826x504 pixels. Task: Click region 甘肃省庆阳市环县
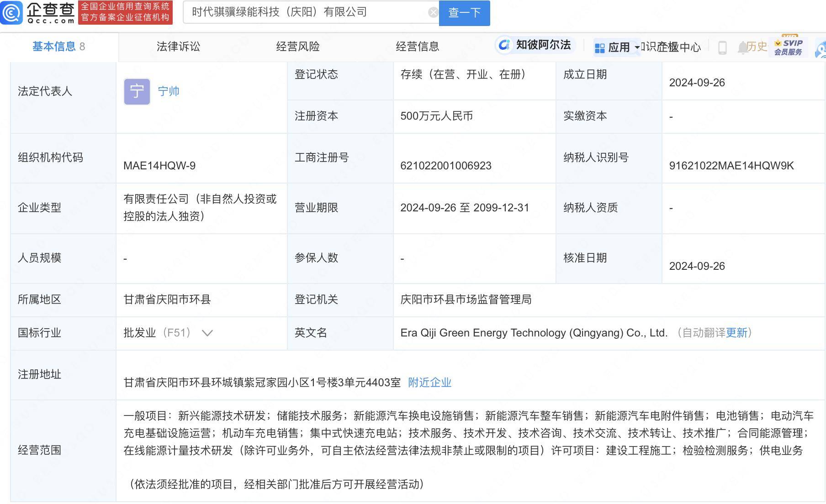pos(167,299)
